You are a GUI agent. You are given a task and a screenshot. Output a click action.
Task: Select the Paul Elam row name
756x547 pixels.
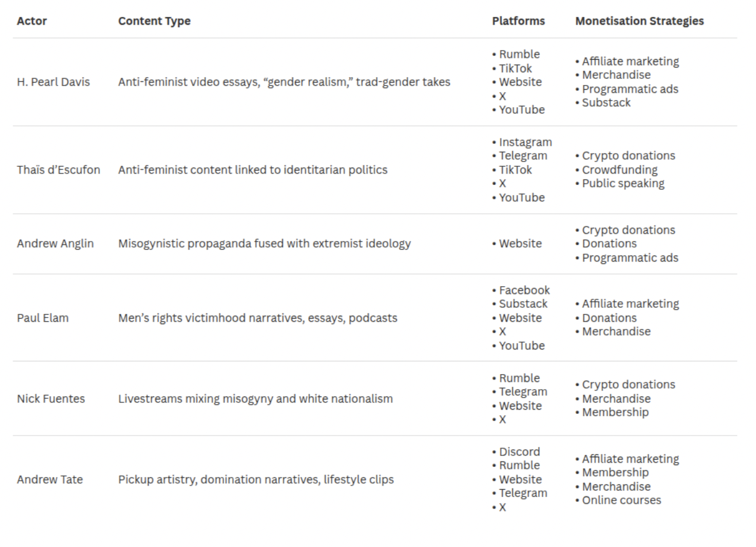point(43,318)
